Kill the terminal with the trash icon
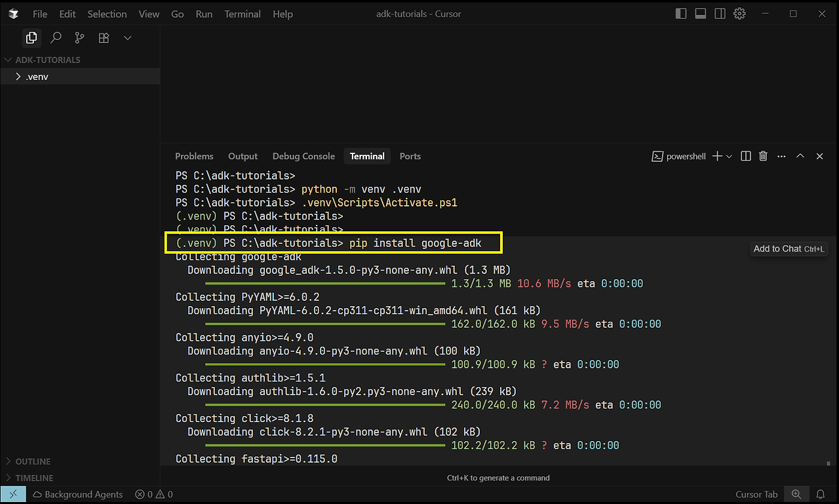This screenshot has height=504, width=839. pos(763,156)
